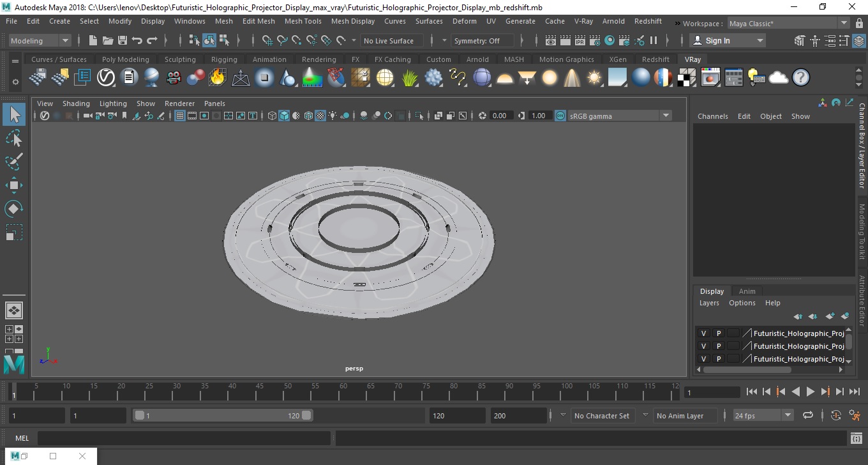Screen dimensions: 868x465
Task: Open the Modeling menu set dropdown
Action: tap(40, 40)
